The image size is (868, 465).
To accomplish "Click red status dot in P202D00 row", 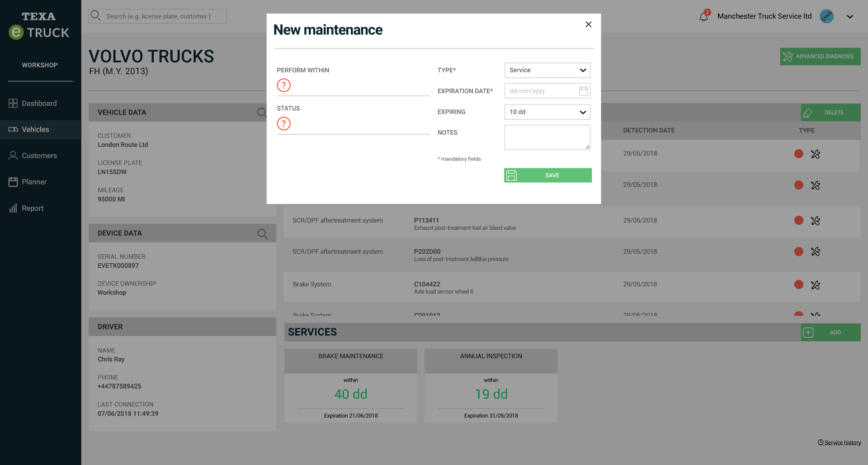I will coord(799,251).
